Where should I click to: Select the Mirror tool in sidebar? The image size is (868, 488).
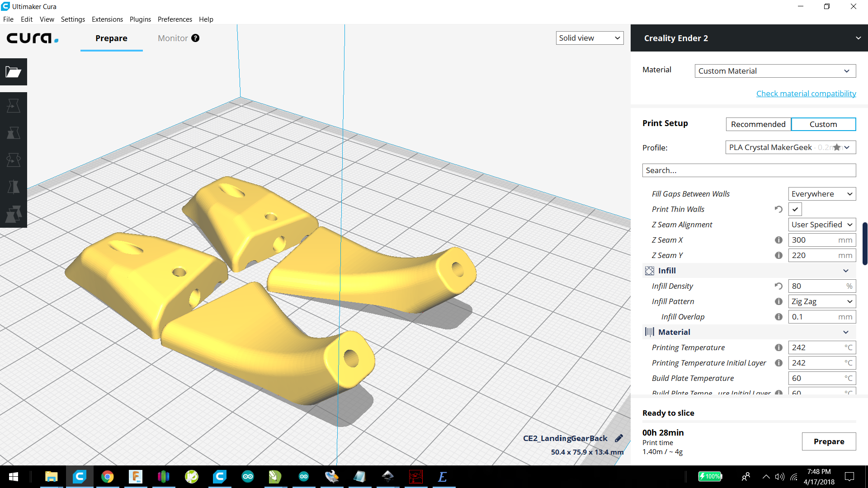coord(14,187)
